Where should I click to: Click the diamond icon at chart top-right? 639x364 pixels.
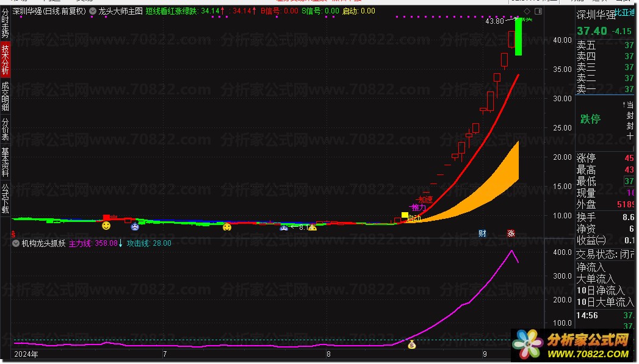527,11
